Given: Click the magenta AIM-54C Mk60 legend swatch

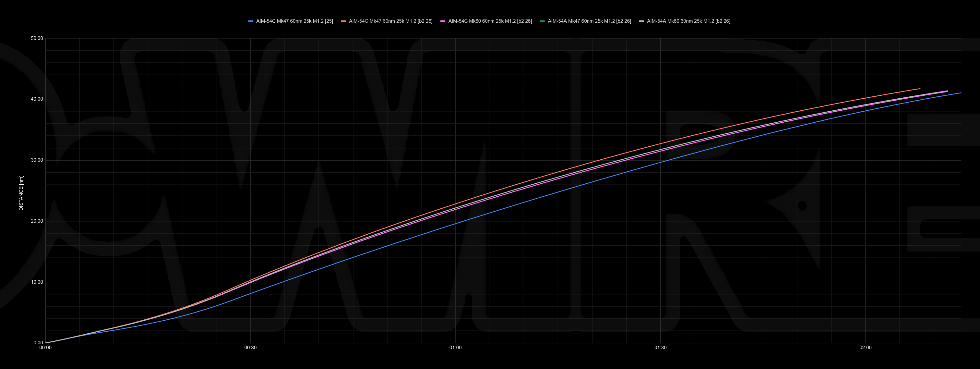Looking at the screenshot, I should 443,21.
